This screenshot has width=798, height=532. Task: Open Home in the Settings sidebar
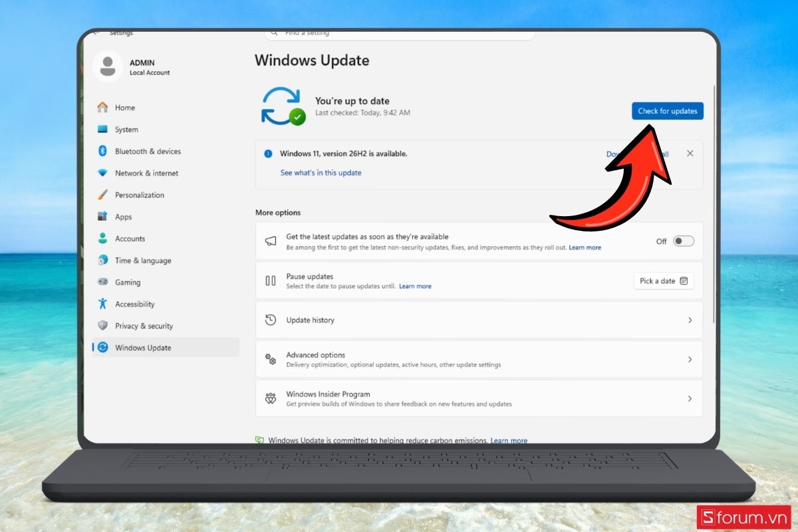166,108
